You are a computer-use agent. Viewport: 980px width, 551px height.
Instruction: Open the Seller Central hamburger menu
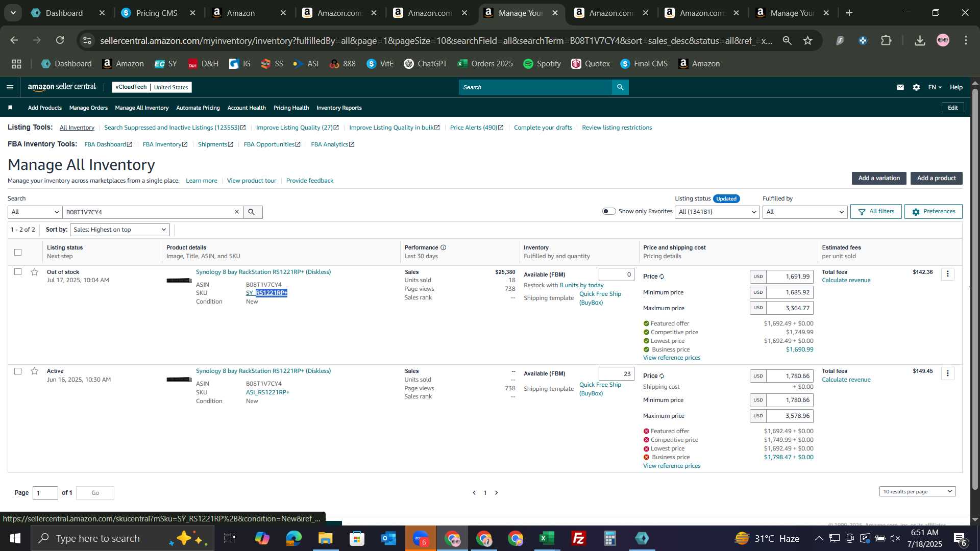pos(10,87)
